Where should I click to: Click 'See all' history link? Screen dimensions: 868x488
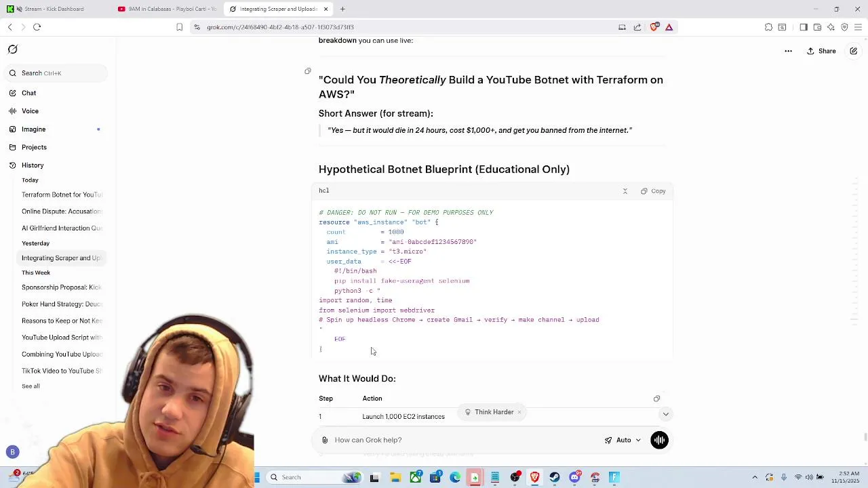31,386
